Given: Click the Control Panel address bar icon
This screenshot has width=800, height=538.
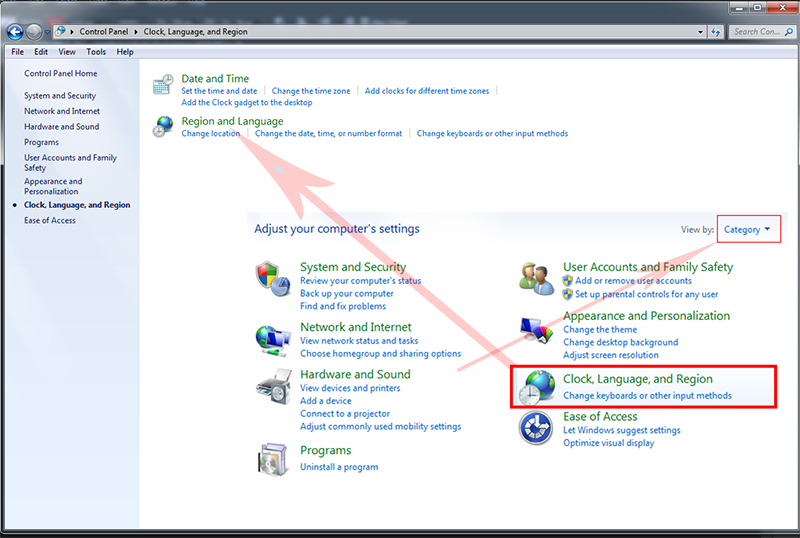Looking at the screenshot, I should click(x=61, y=31).
